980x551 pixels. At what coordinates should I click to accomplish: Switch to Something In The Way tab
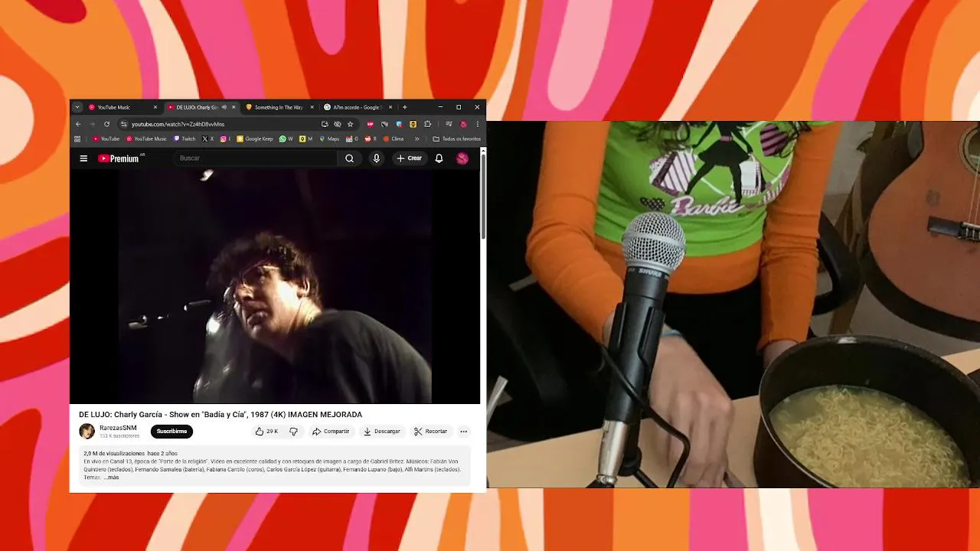279,107
